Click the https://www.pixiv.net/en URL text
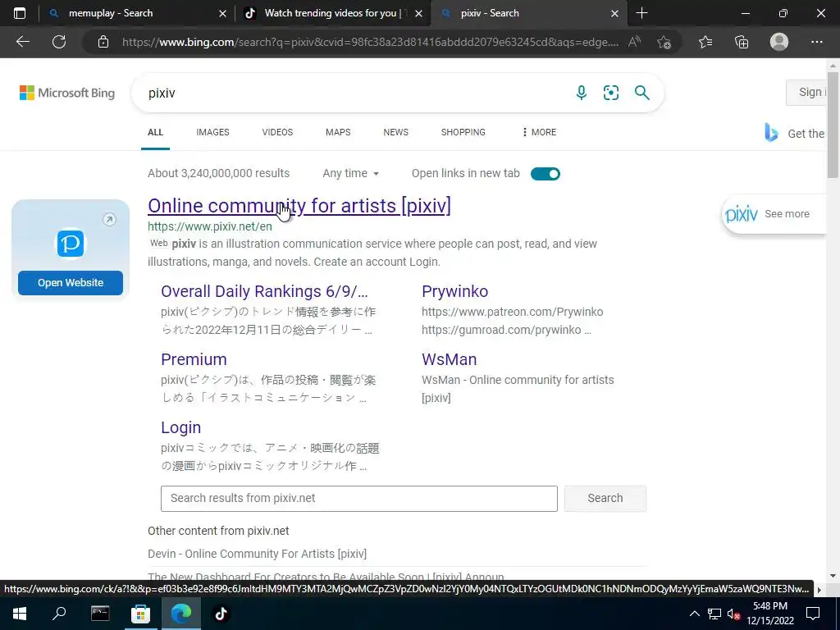 (x=210, y=226)
